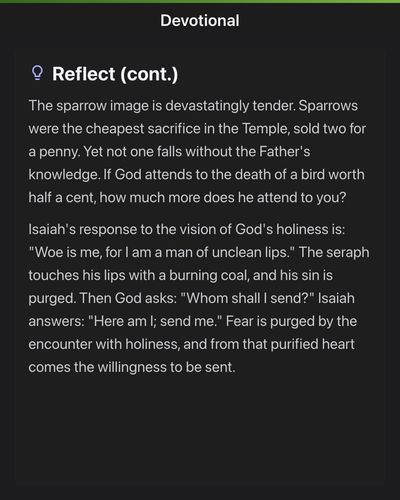Click the sentence beginning "The sparrow image"
This screenshot has height=500, width=400.
click(x=162, y=106)
